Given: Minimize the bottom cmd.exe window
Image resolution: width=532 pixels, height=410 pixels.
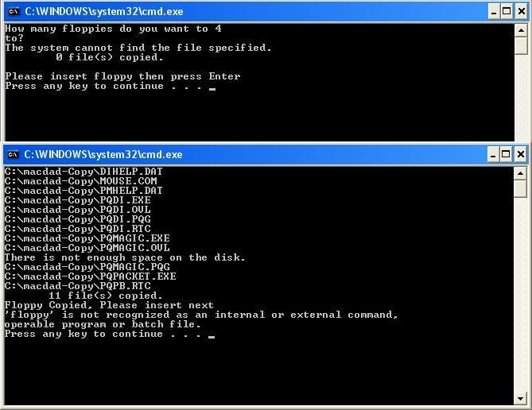Looking at the screenshot, I should point(493,155).
